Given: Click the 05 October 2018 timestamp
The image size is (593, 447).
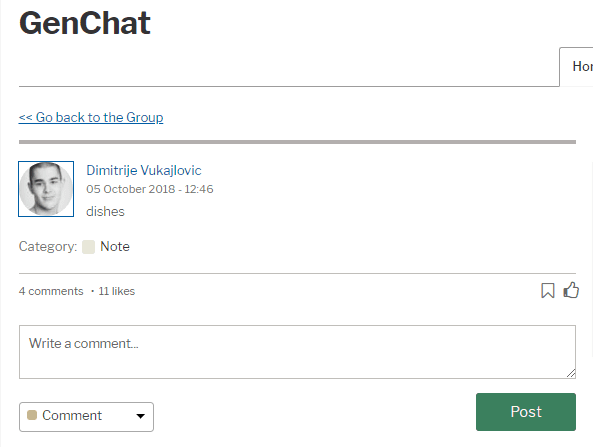Looking at the screenshot, I should pos(150,189).
